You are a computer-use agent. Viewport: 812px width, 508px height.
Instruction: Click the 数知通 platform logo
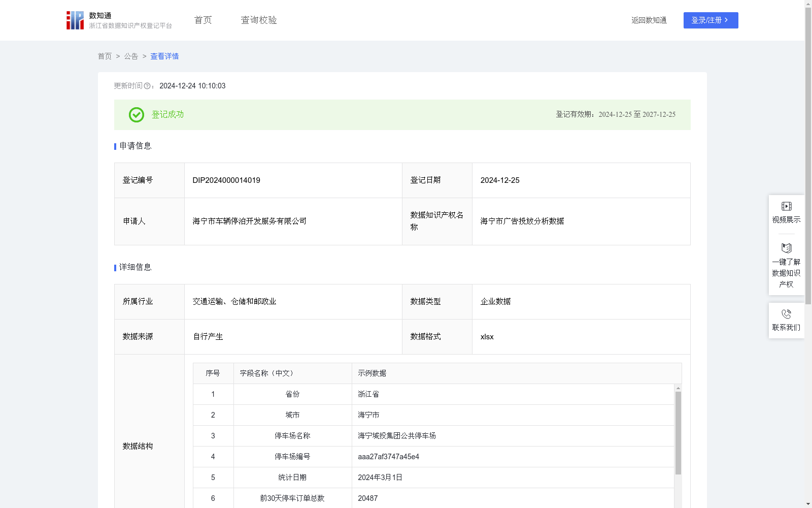[119, 20]
